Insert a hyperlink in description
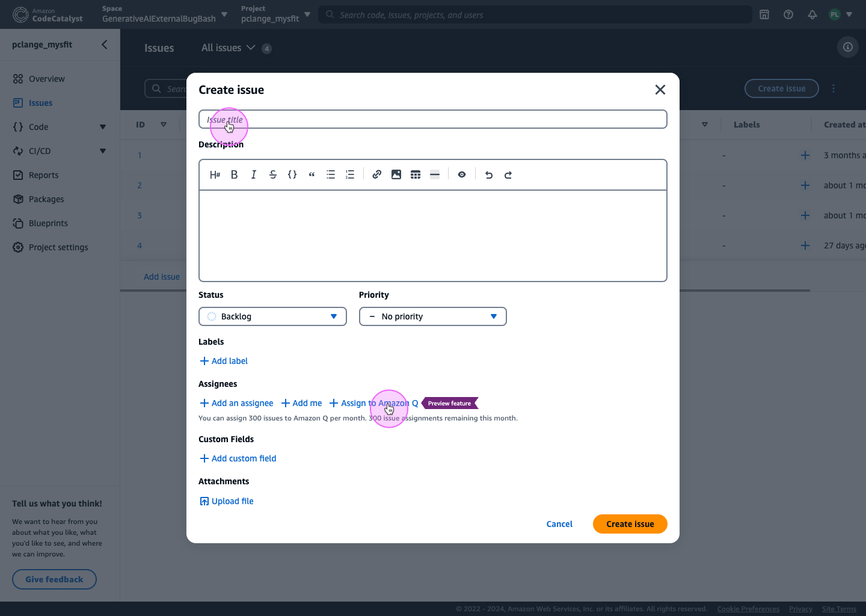 coord(377,174)
